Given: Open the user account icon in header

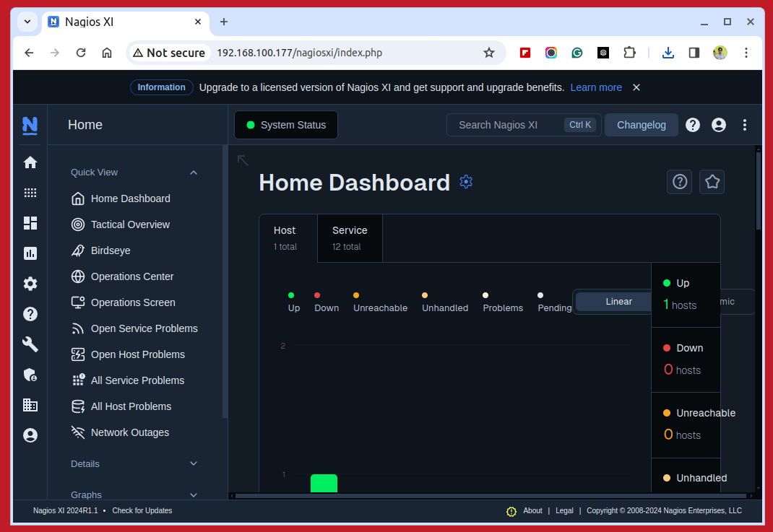Looking at the screenshot, I should (718, 125).
